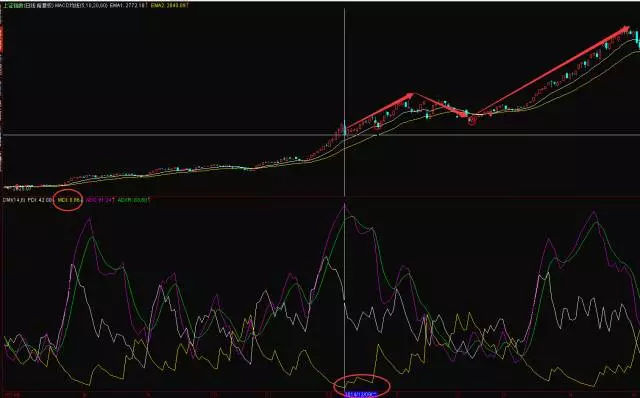Select the green ADXR value label
Screen dimensions: 640x398
pos(132,200)
